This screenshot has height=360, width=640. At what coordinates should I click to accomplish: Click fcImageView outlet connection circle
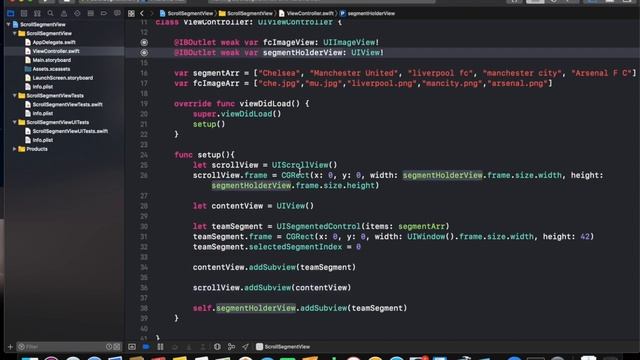click(144, 42)
